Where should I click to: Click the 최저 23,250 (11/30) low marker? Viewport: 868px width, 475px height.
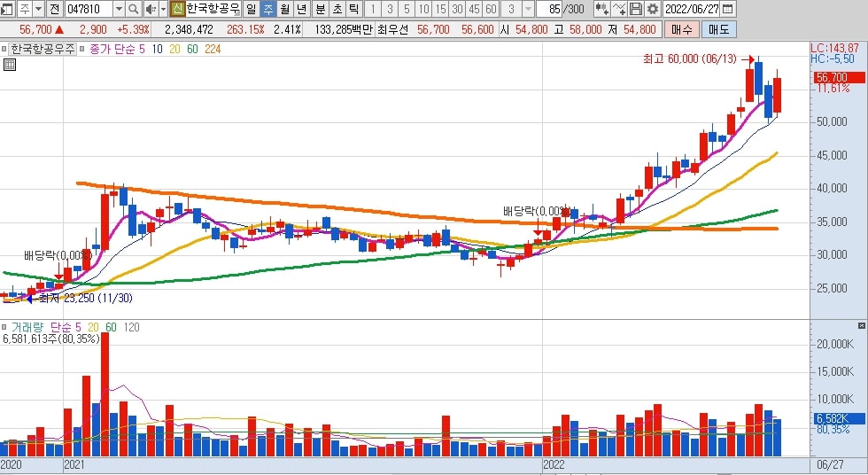(86, 299)
